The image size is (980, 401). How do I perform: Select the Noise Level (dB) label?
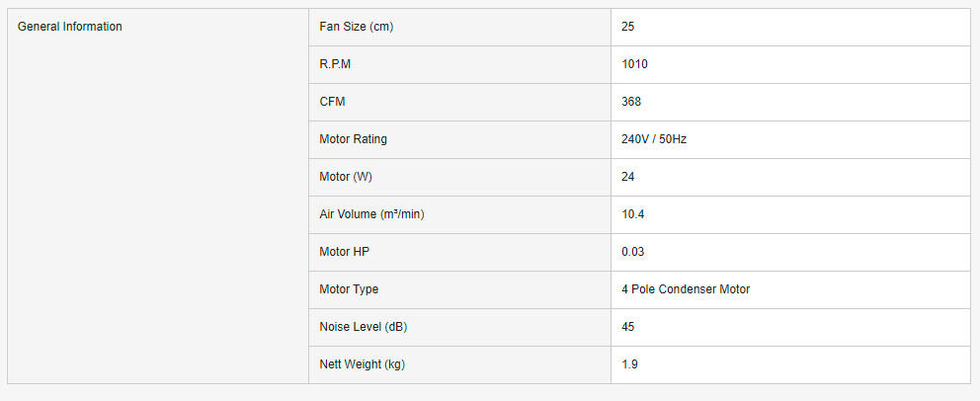point(364,327)
